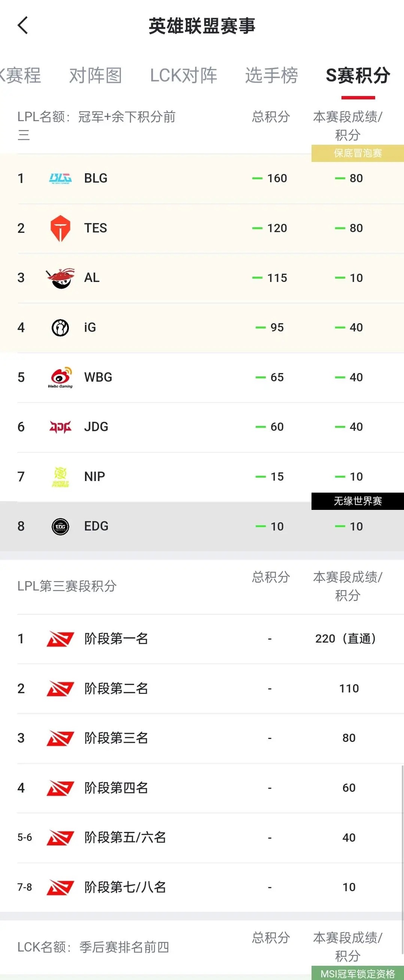
Task: Select the S赛积分 tab
Action: click(358, 75)
